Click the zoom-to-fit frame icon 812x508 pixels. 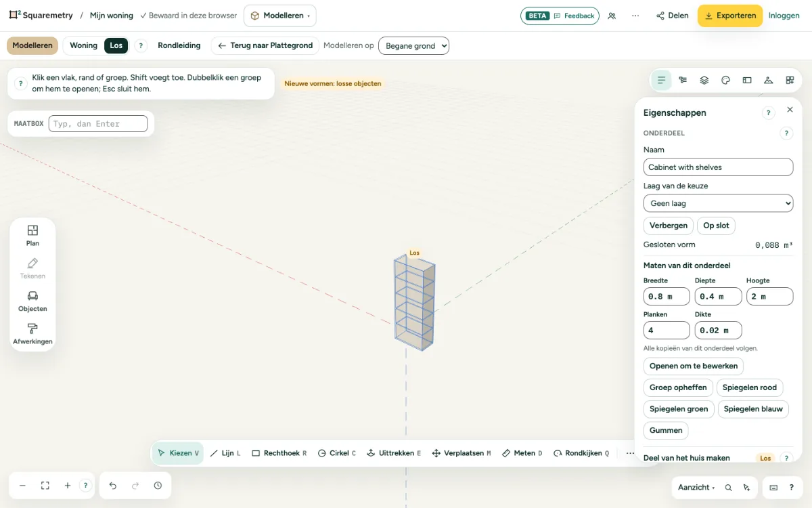(x=45, y=486)
